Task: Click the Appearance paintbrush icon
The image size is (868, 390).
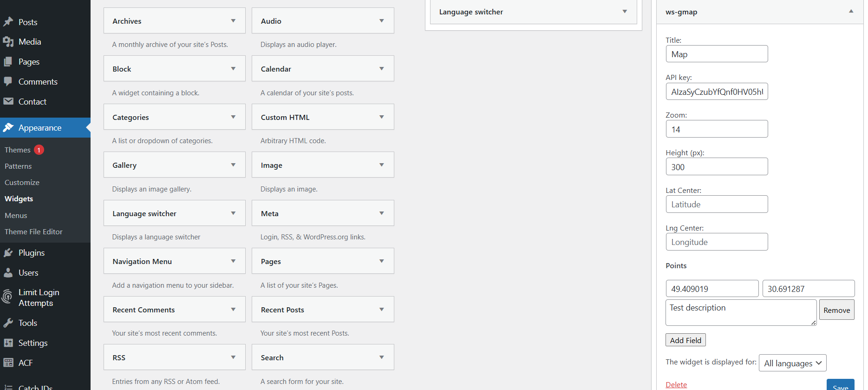Action: [x=8, y=127]
